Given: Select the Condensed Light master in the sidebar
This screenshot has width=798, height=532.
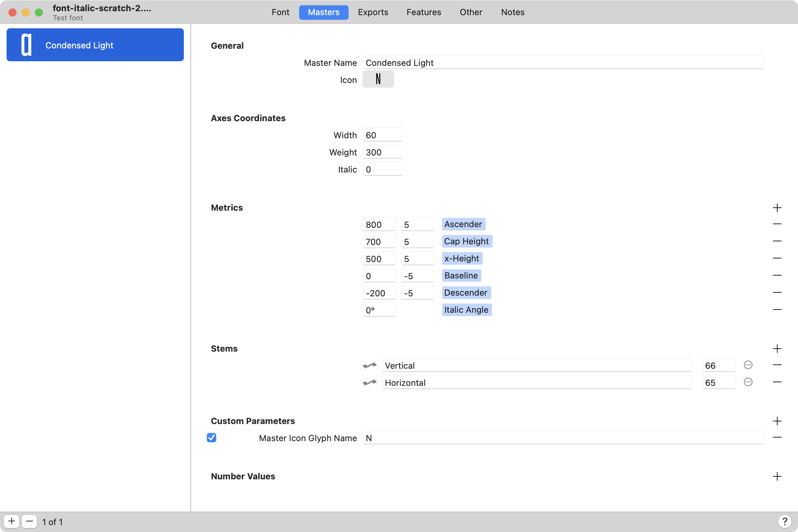Looking at the screenshot, I should pyautogui.click(x=95, y=45).
